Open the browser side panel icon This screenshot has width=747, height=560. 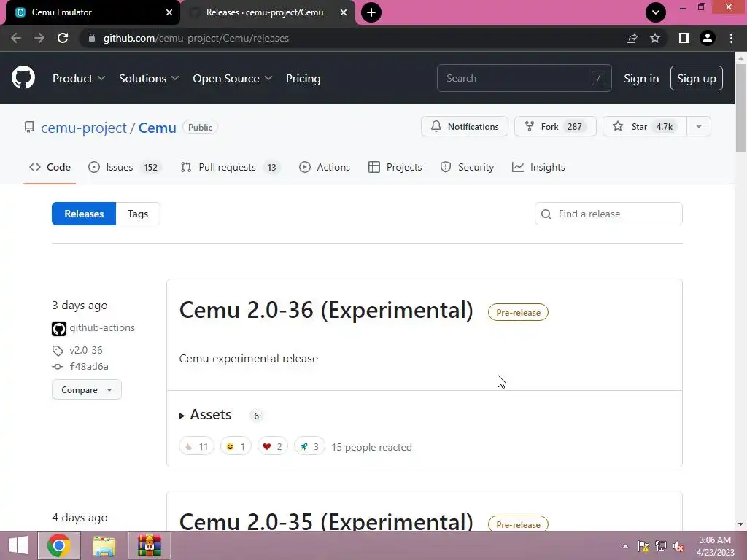coord(684,38)
